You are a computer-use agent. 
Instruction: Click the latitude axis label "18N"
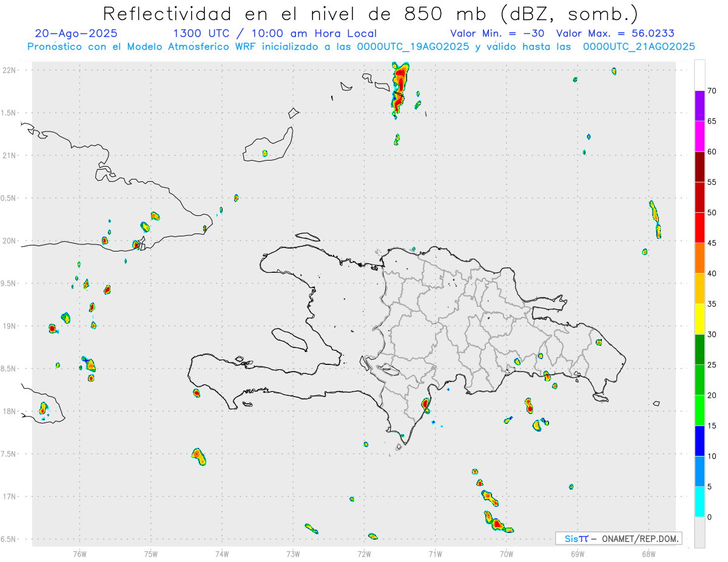(10, 411)
